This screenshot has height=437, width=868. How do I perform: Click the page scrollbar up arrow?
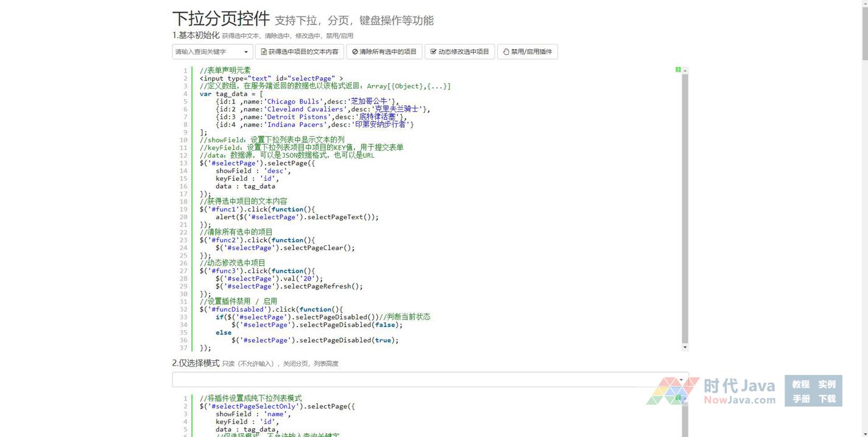pos(864,4)
